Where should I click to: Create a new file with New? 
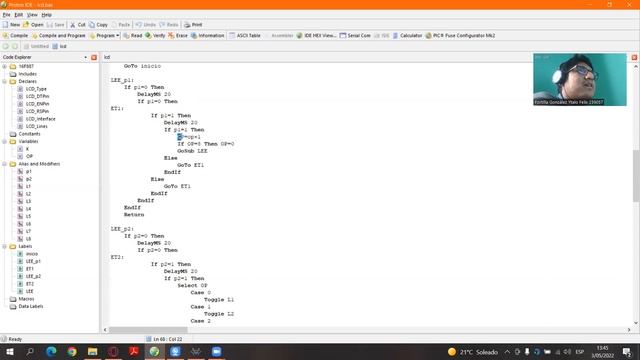click(11, 25)
